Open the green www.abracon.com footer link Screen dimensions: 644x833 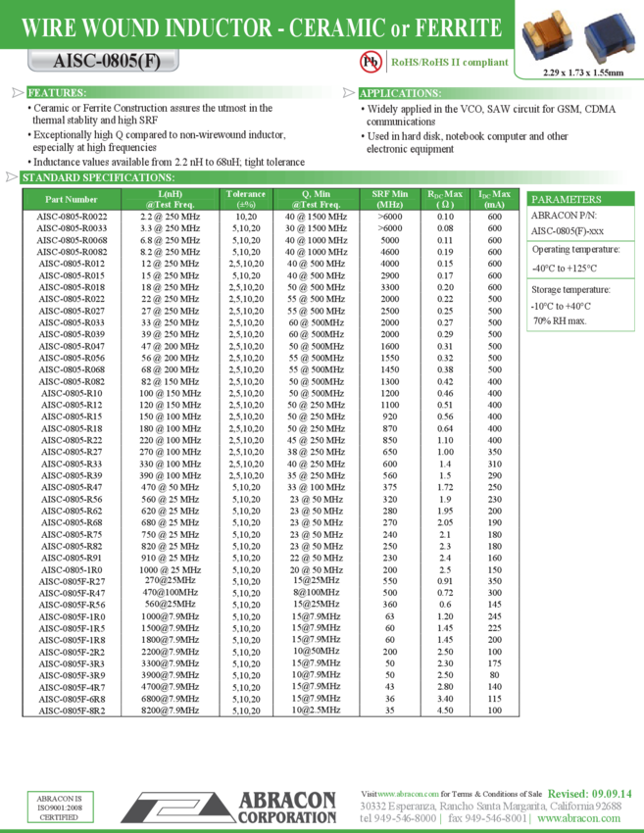coord(578,818)
